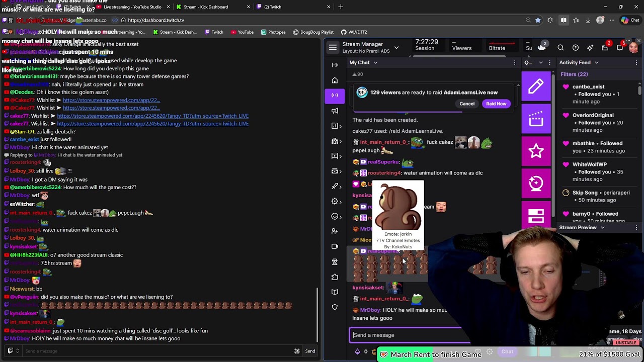The image size is (644, 362).
Task: Open chat settings gear in popout chat
Action: coord(297,351)
